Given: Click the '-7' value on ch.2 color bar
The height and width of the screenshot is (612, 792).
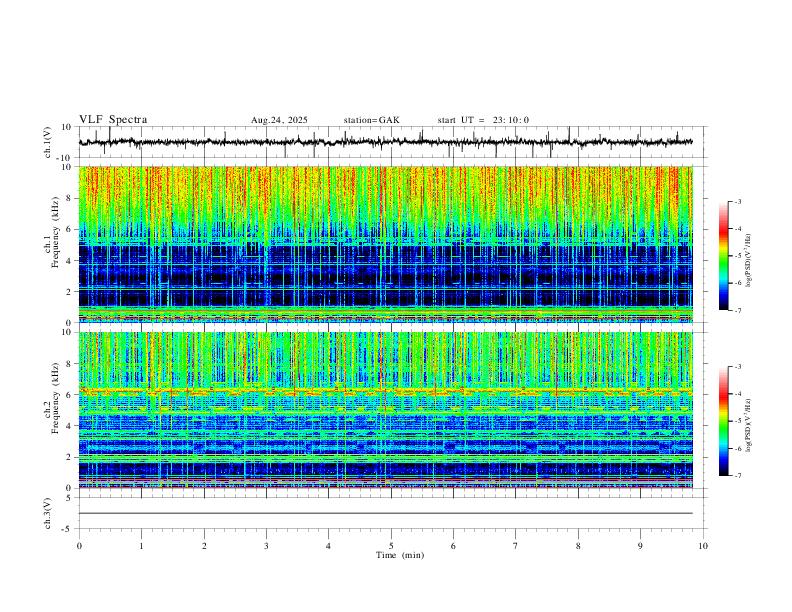Looking at the screenshot, I should tap(738, 476).
